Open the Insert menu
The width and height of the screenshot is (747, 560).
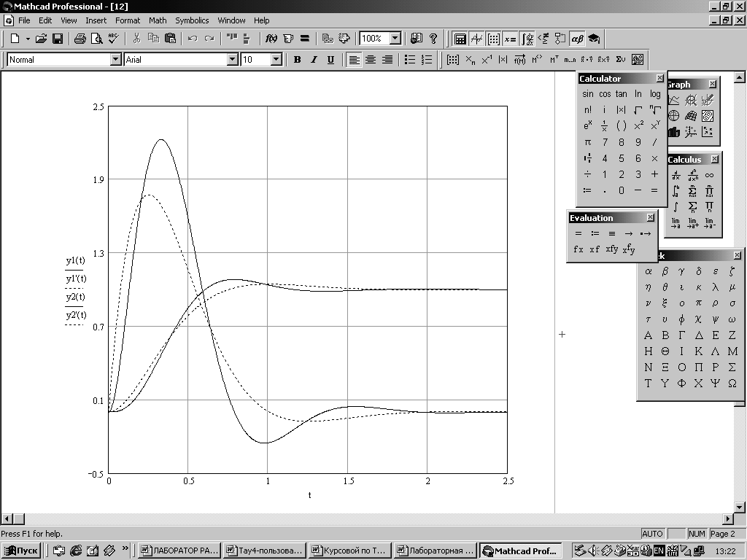96,20
